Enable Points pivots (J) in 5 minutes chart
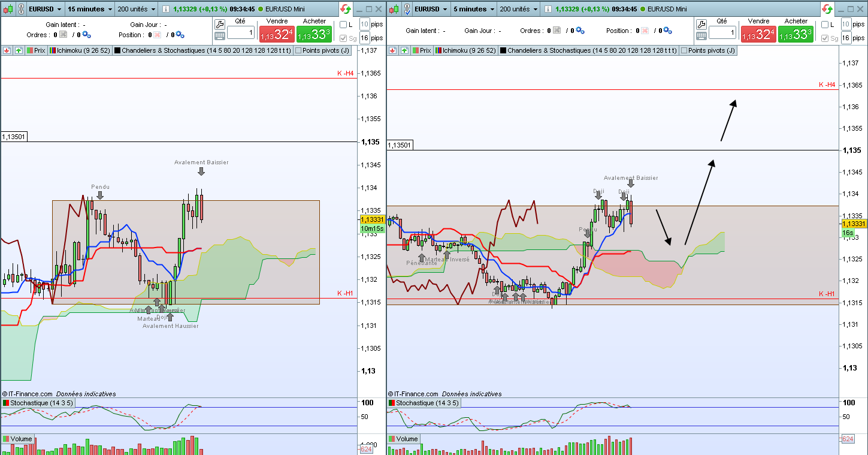This screenshot has width=868, height=455. coord(708,51)
